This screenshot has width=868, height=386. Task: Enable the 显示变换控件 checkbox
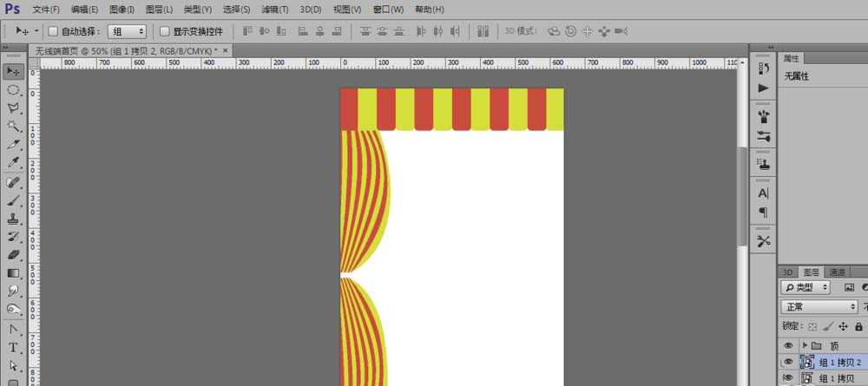point(165,31)
